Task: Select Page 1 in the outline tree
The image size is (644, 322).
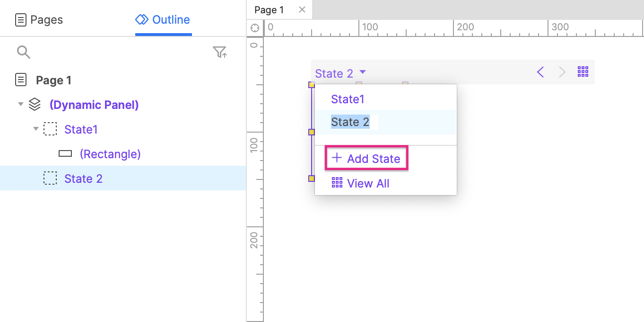Action: pyautogui.click(x=53, y=80)
